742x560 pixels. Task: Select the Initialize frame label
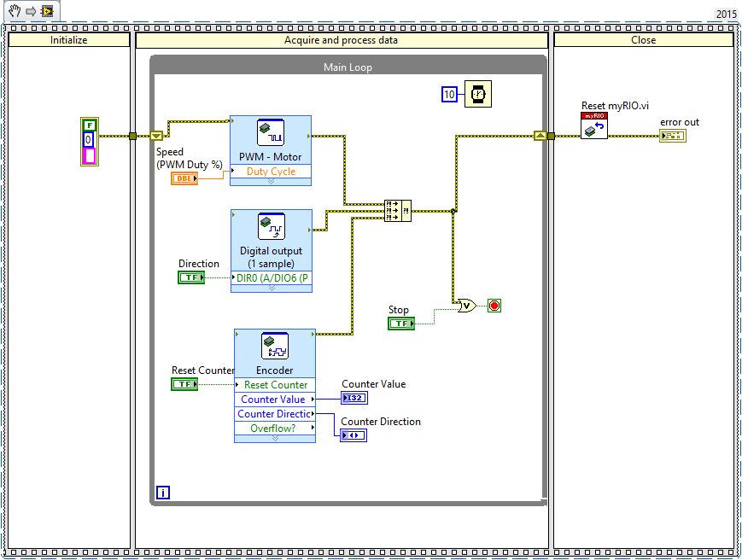(68, 40)
